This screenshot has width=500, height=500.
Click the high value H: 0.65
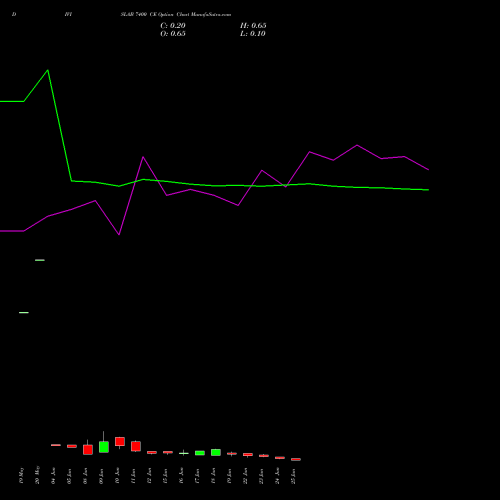pyautogui.click(x=253, y=26)
